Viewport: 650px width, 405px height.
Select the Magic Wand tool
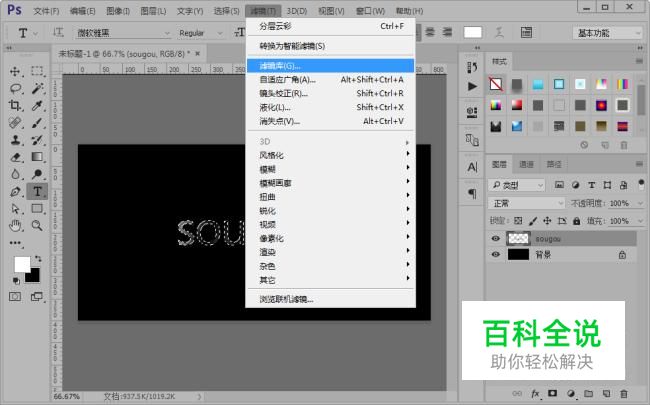click(37, 88)
